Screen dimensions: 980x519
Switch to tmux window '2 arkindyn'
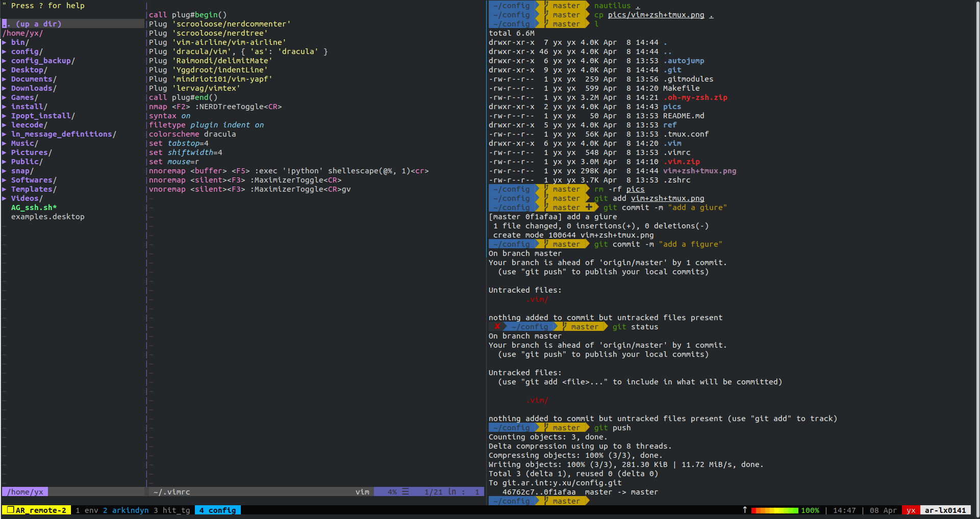click(x=126, y=510)
